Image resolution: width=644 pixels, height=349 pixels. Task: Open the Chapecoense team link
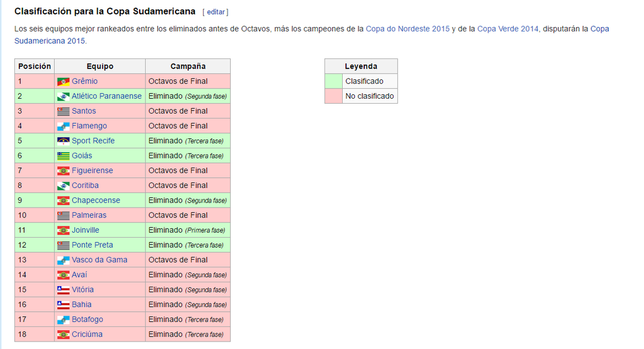pyautogui.click(x=96, y=201)
